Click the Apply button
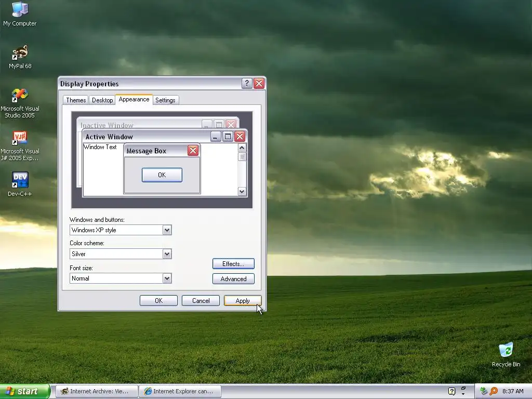 coord(243,301)
